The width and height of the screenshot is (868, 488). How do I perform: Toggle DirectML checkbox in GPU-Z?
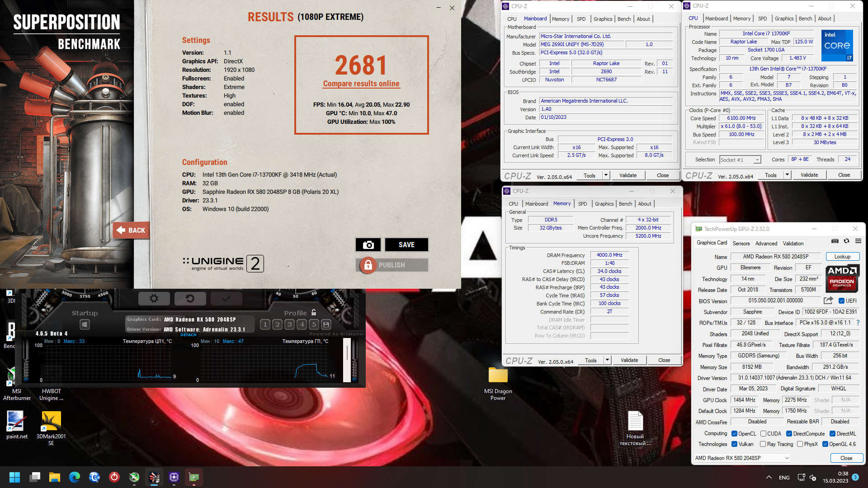pos(832,434)
